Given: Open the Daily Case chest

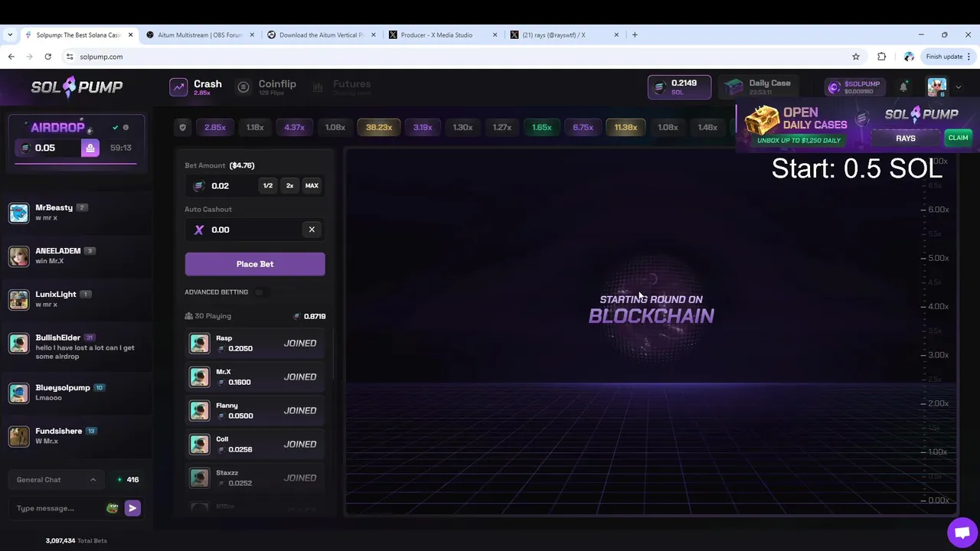Looking at the screenshot, I should coord(758,87).
